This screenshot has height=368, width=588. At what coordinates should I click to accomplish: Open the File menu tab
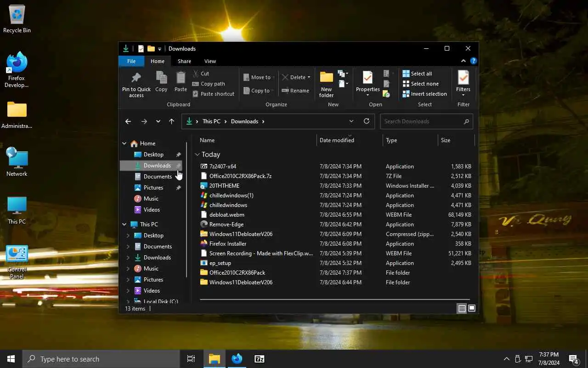coord(131,61)
